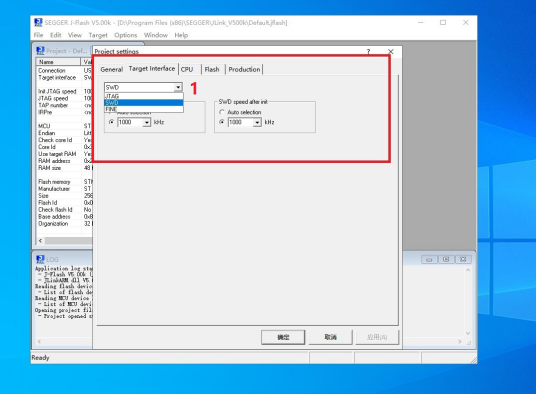Open the Options menu
This screenshot has width=536, height=395.
coord(125,35)
